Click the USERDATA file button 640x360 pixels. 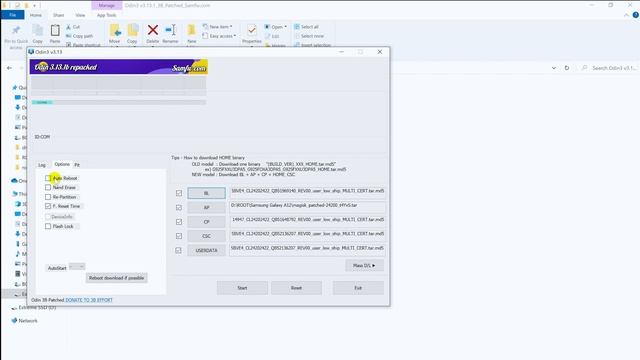coord(207,250)
